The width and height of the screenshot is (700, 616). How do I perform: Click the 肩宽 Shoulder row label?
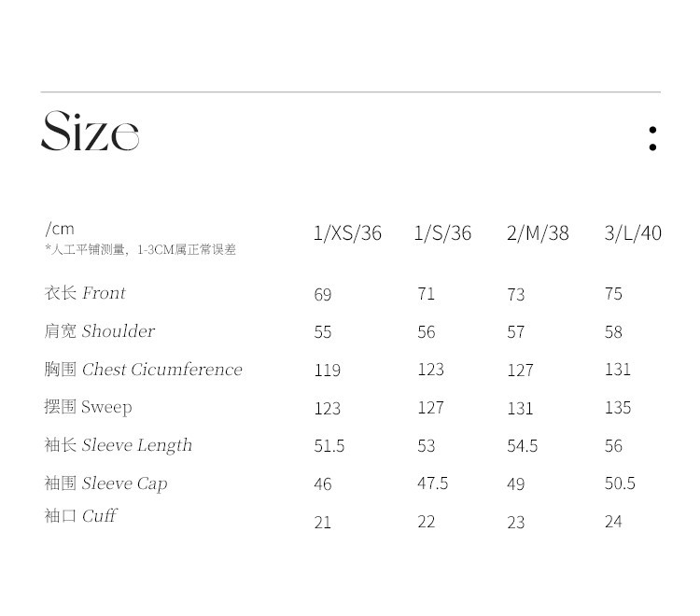100,331
